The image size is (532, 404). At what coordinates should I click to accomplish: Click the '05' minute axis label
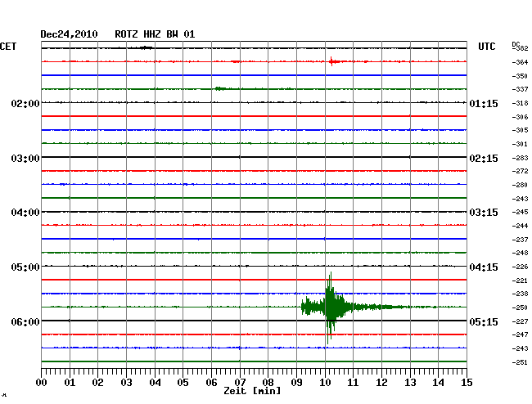point(183,382)
